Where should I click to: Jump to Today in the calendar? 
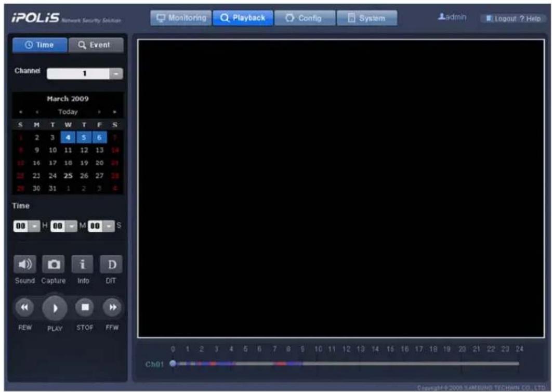pyautogui.click(x=68, y=112)
